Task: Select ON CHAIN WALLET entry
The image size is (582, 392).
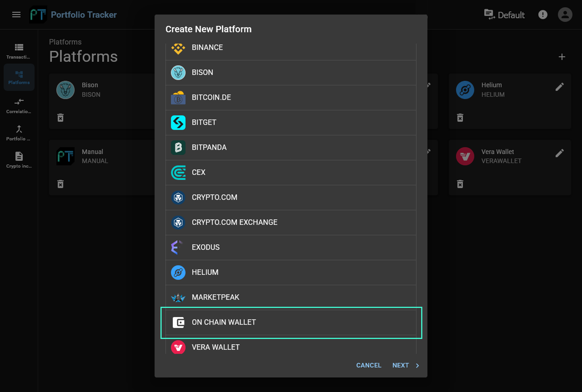Action: pyautogui.click(x=291, y=322)
